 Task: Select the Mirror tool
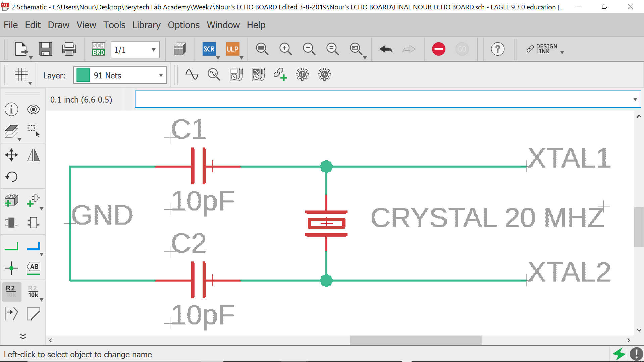[x=33, y=155]
